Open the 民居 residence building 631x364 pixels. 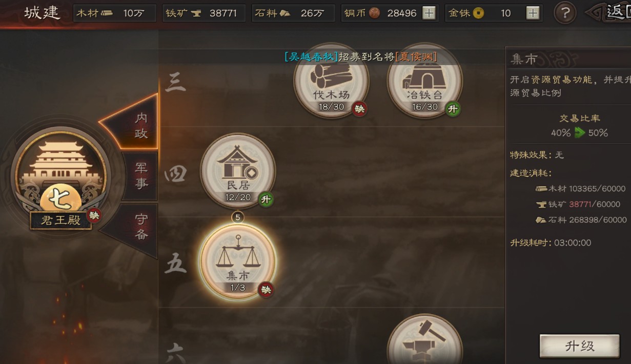(x=238, y=171)
